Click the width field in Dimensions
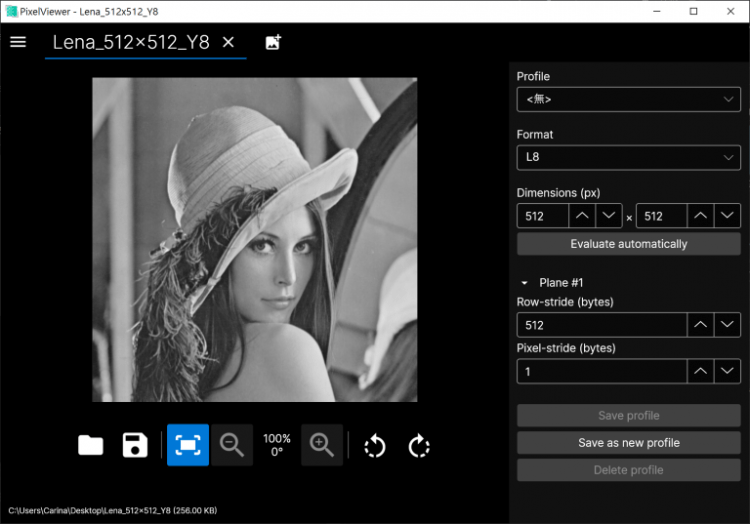The height and width of the screenshot is (524, 750). pyautogui.click(x=543, y=216)
